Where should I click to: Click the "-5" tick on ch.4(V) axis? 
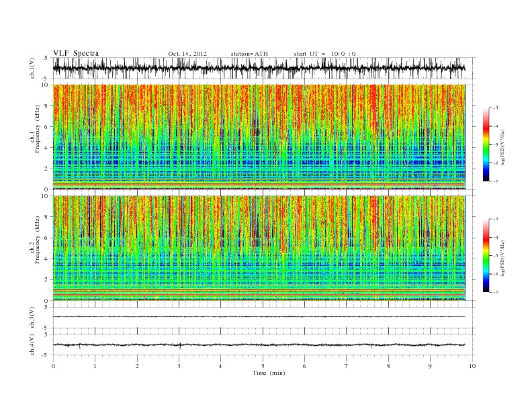(x=46, y=355)
